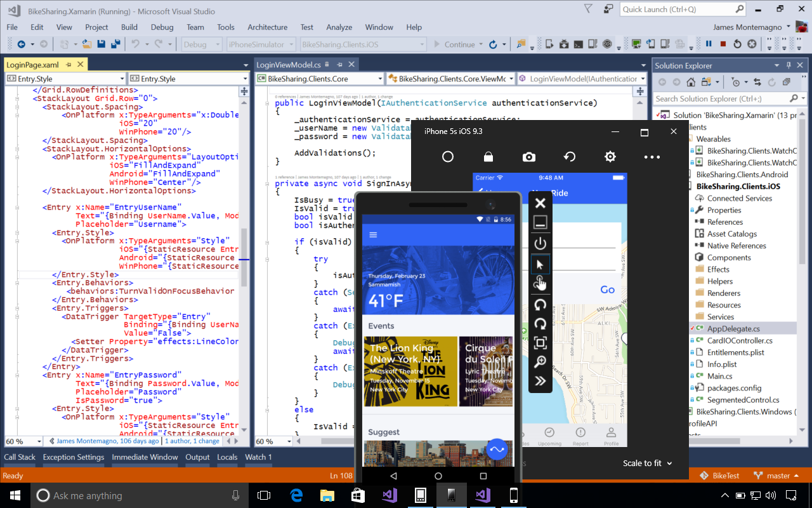Switch to touch mode in the emulator toolbar
Image resolution: width=812 pixels, height=508 pixels.
point(540,283)
